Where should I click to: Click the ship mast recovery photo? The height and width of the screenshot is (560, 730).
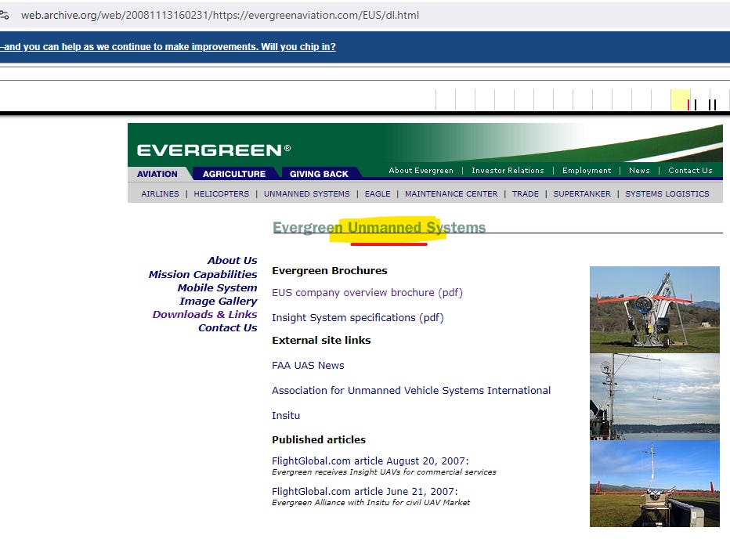coord(654,396)
